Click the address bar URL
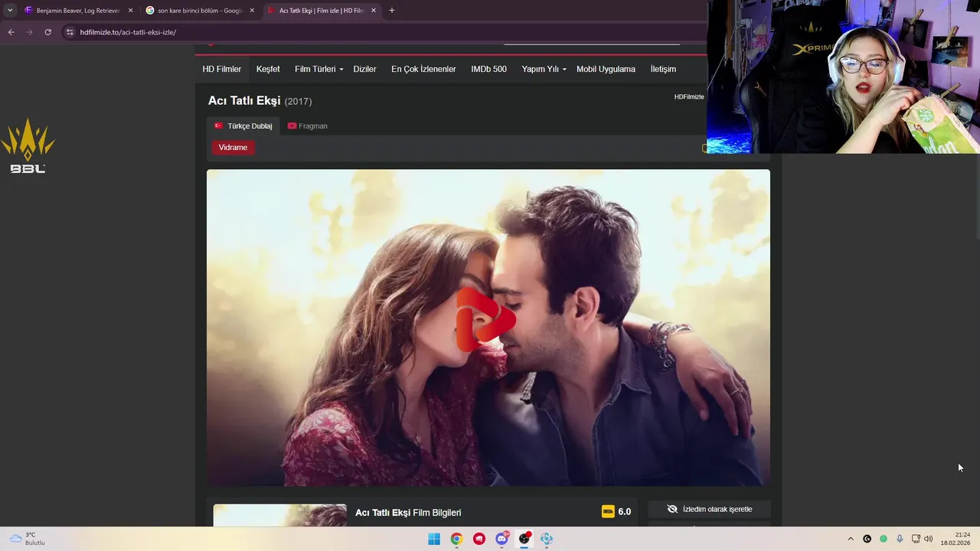 pos(128,32)
